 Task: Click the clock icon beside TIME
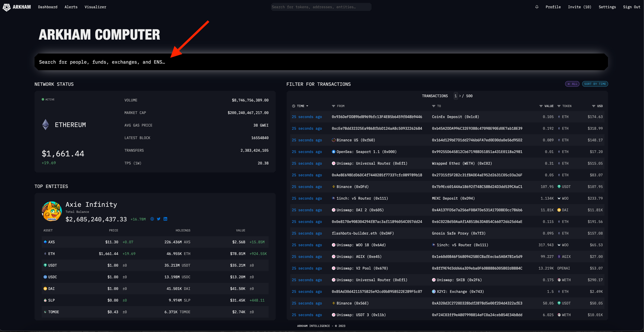click(x=294, y=106)
